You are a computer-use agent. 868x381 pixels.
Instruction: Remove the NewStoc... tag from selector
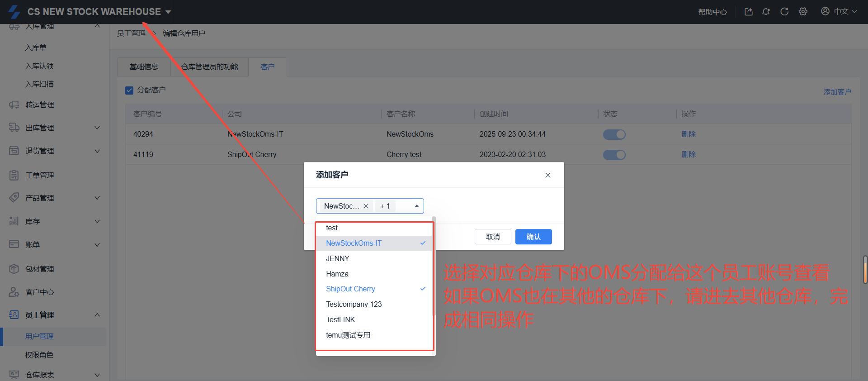(366, 206)
